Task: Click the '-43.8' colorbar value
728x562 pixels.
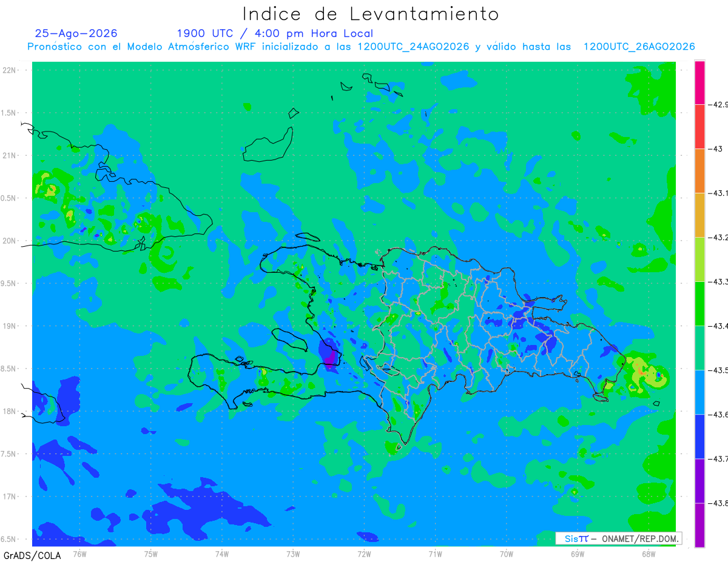Action: click(x=719, y=503)
